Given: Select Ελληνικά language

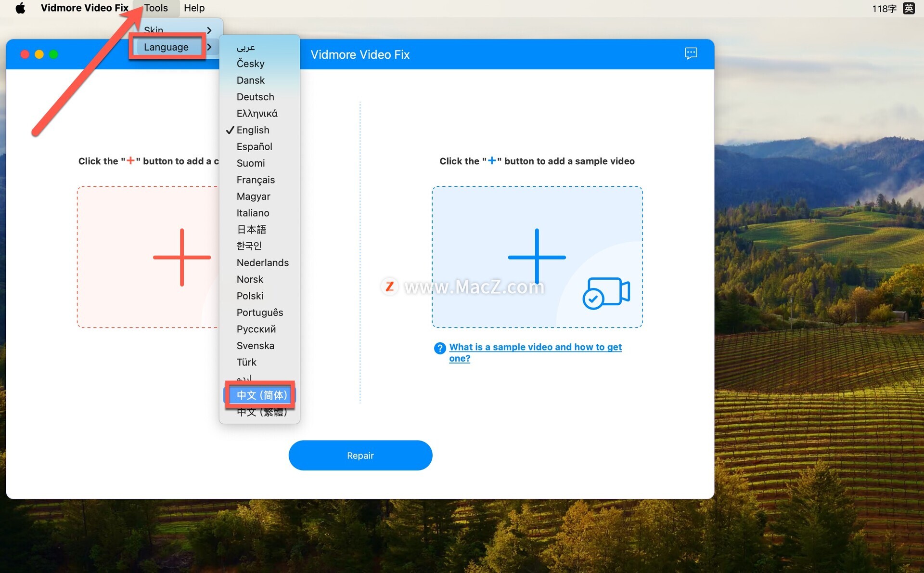Looking at the screenshot, I should pyautogui.click(x=260, y=114).
